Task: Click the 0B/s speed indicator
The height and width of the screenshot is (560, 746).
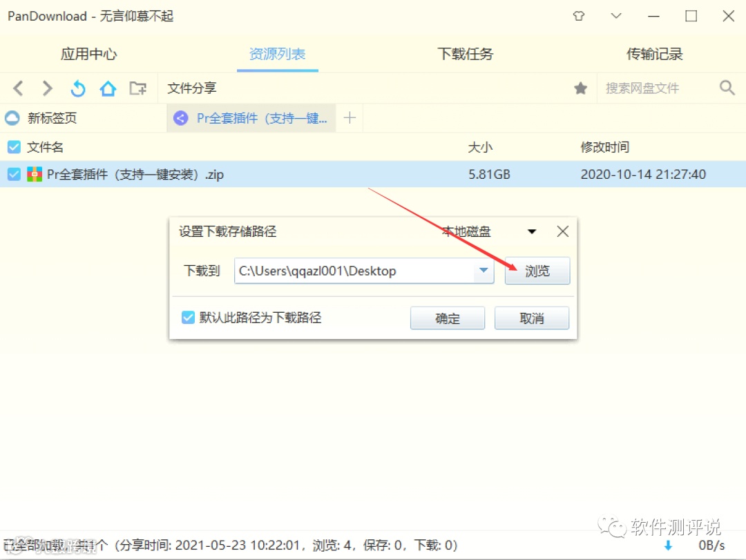Action: pyautogui.click(x=711, y=545)
